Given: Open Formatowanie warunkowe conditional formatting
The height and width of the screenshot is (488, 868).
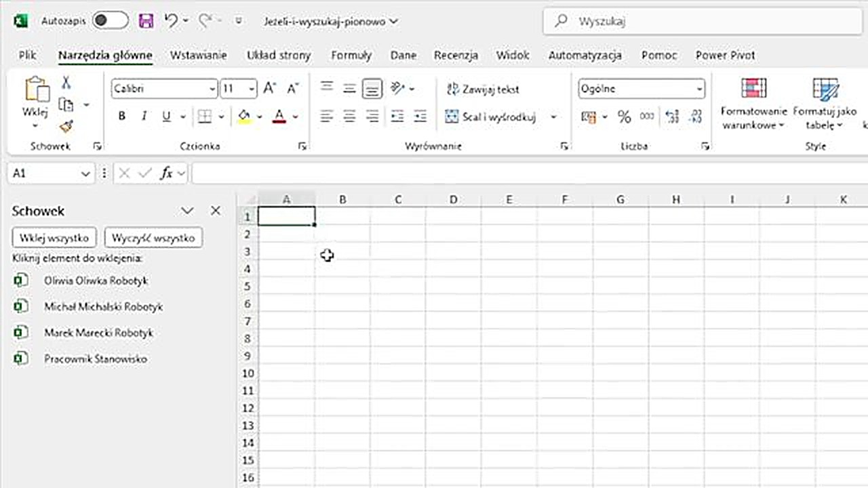Looking at the screenshot, I should (x=753, y=102).
